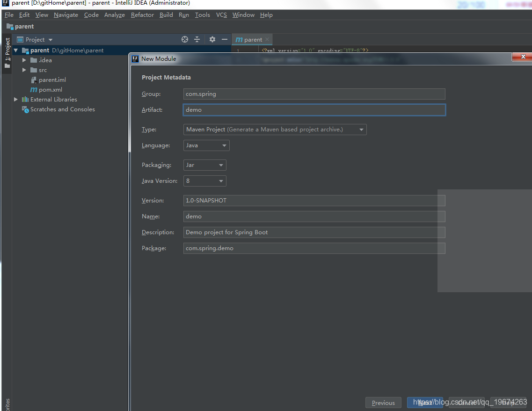
Task: Open the Tools menu
Action: click(202, 15)
